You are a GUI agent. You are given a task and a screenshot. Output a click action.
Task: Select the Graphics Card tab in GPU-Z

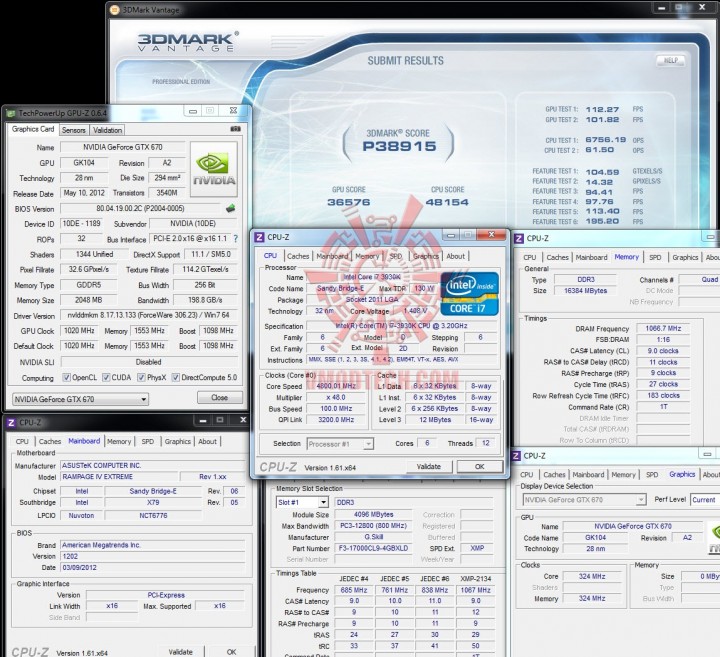33,129
